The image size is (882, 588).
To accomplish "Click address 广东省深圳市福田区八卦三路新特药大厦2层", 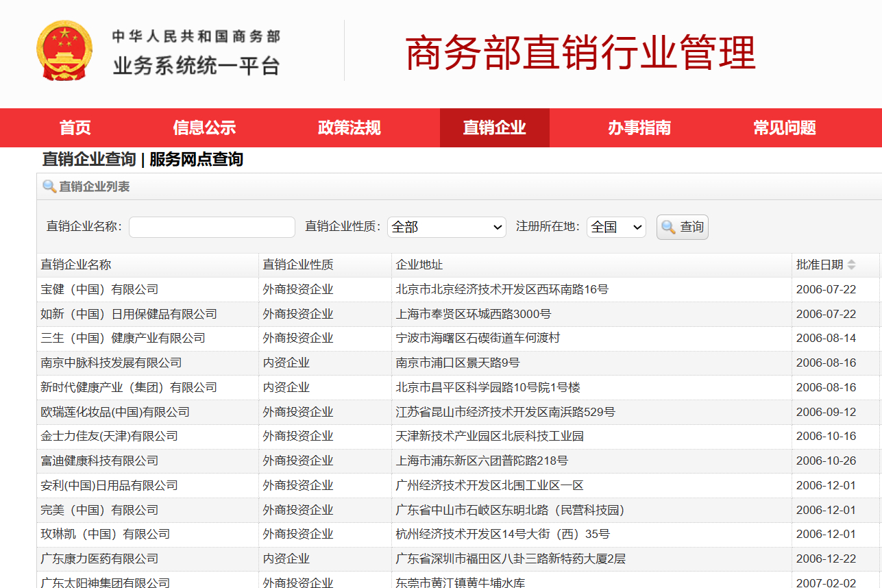I will click(511, 559).
